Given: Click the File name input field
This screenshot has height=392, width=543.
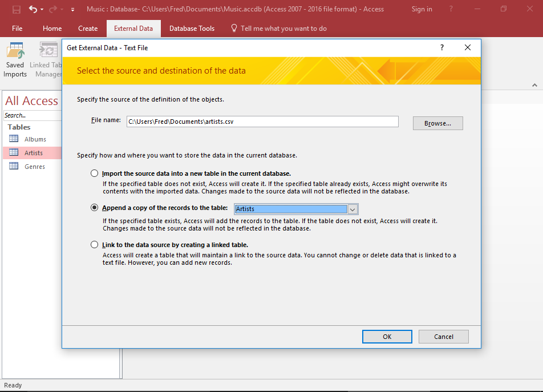Looking at the screenshot, I should [x=262, y=122].
